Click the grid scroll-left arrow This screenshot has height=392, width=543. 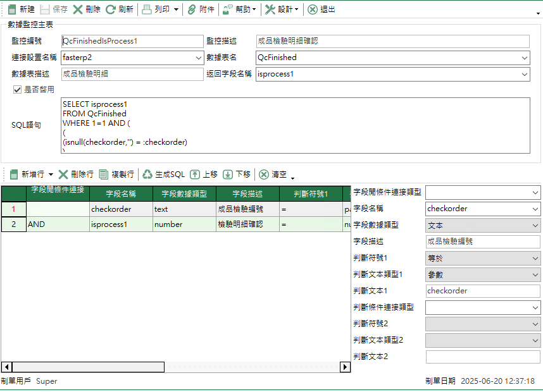pyautogui.click(x=6, y=367)
